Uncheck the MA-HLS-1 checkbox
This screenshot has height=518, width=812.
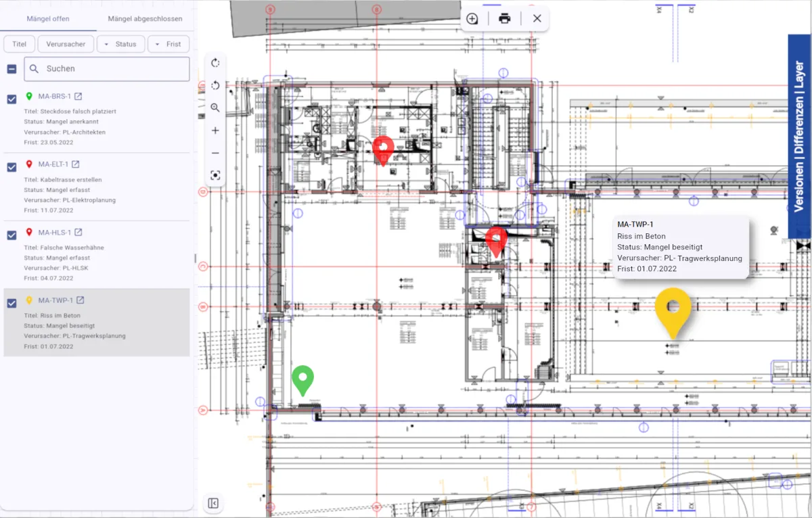click(x=12, y=235)
